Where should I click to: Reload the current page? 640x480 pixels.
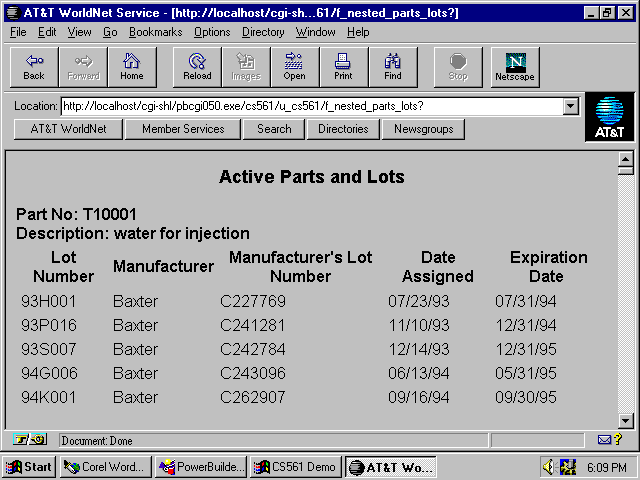click(x=197, y=67)
